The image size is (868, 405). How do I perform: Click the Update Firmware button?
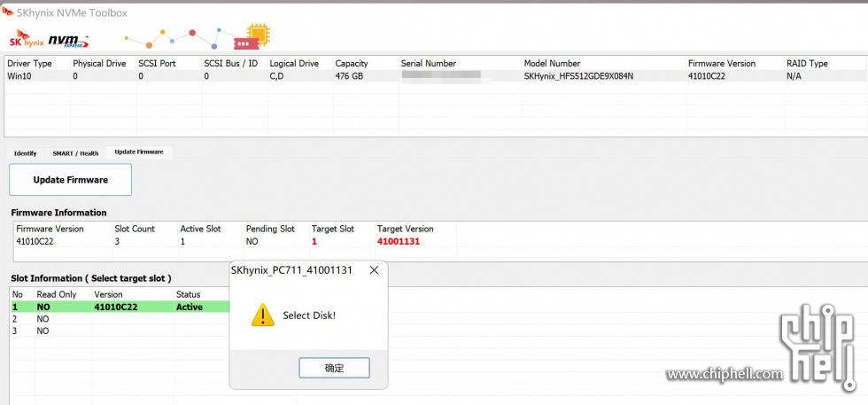70,180
